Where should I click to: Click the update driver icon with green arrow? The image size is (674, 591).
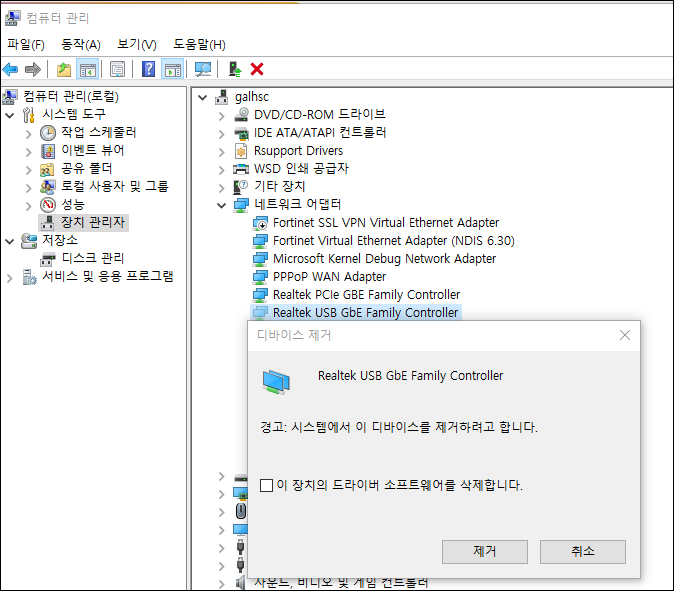point(234,69)
